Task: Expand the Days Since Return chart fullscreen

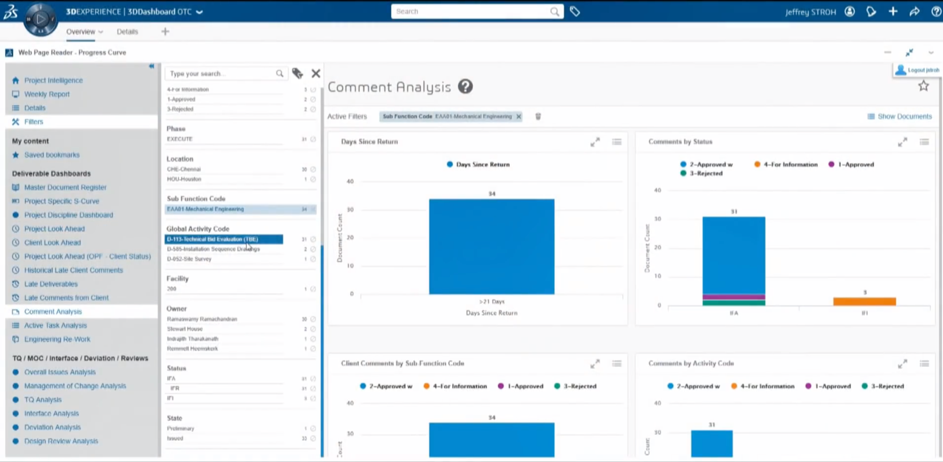Action: point(595,142)
